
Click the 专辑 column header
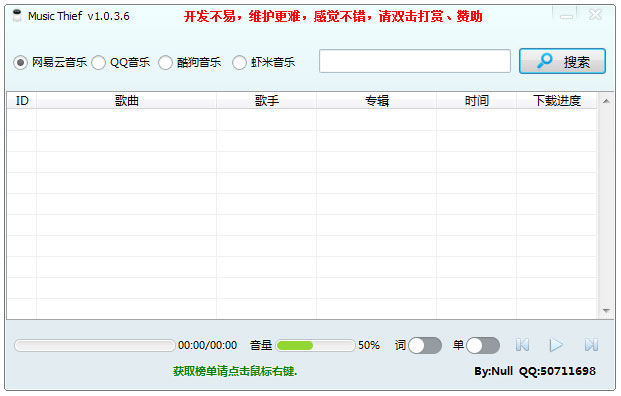377,101
